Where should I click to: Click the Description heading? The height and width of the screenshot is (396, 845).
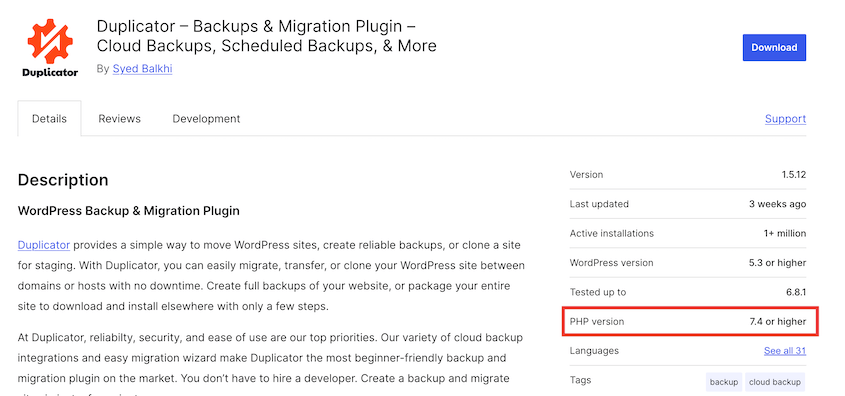[x=63, y=180]
